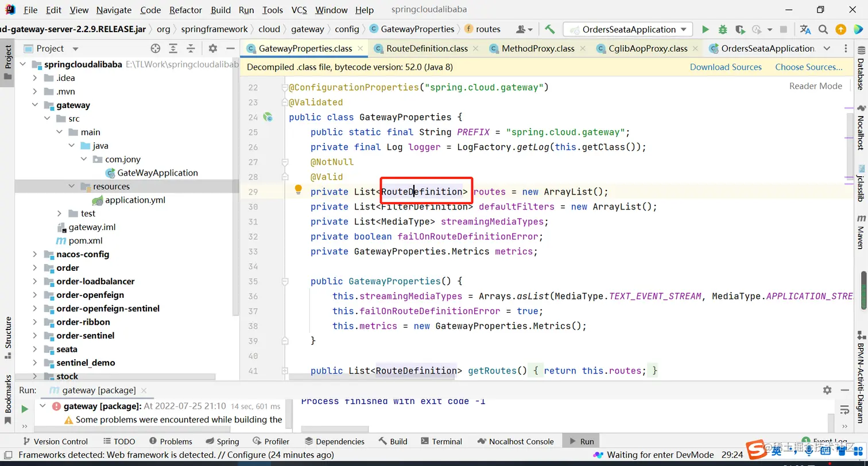Viewport: 868px width, 466px height.
Task: Click the lightbulb intention icon on line 29
Action: pos(299,189)
